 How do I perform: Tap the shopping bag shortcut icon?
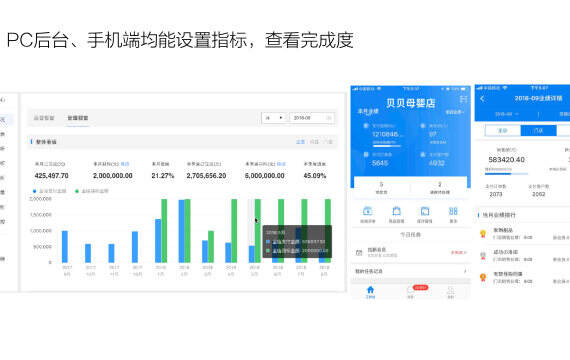point(396,211)
